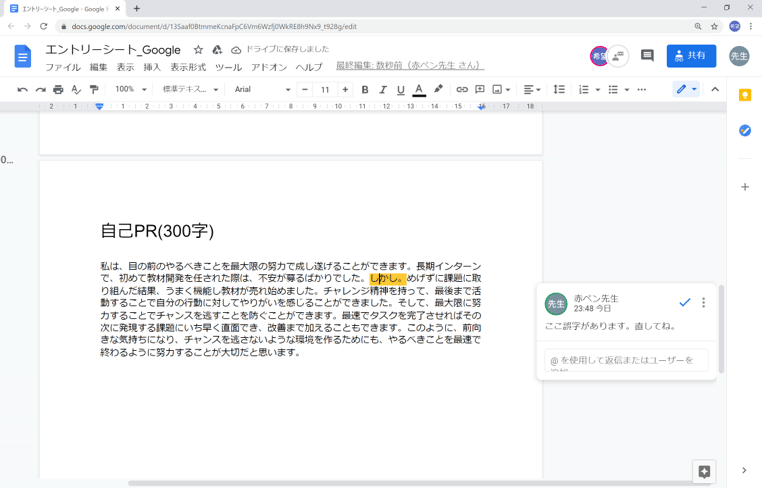Viewport: 762px width, 488px height.
Task: Check the cloud saved status icon
Action: (236, 50)
